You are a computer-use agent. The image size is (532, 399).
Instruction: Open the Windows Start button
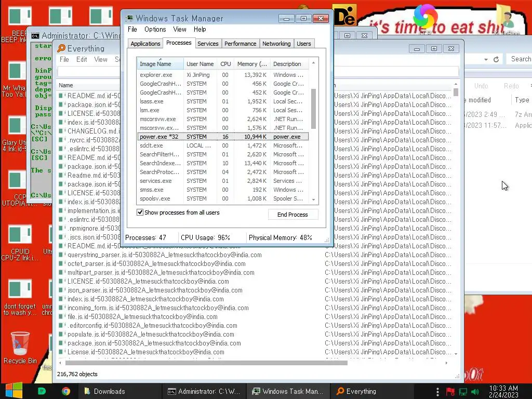point(14,391)
